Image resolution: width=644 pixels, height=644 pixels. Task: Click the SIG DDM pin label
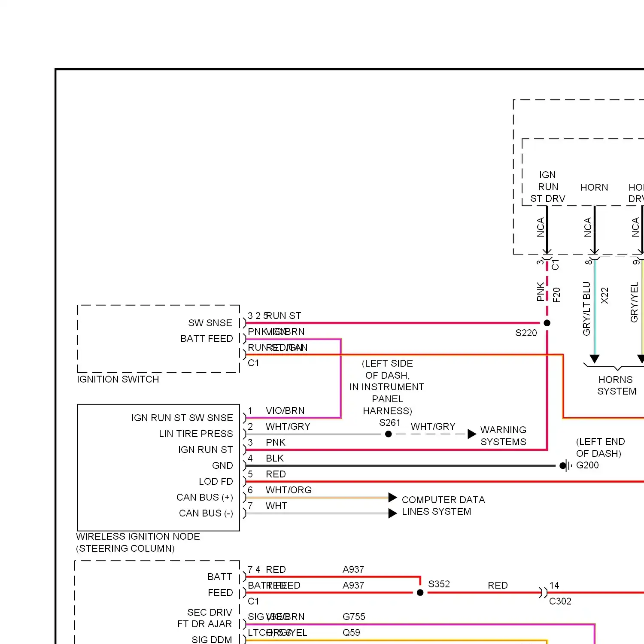[212, 640]
